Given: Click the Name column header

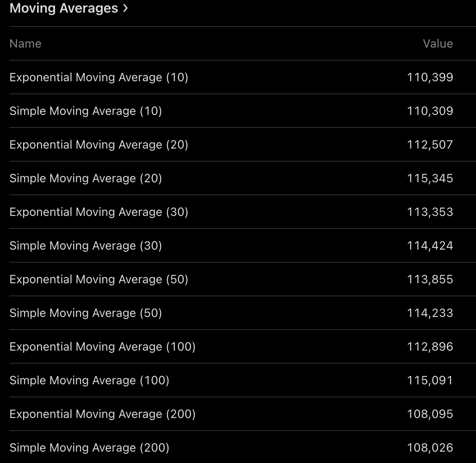Looking at the screenshot, I should click(25, 44).
